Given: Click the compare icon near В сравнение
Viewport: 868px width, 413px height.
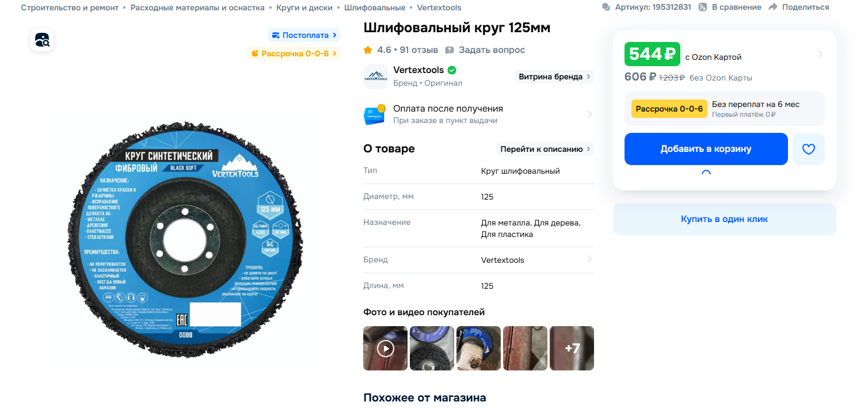Looking at the screenshot, I should [x=703, y=7].
